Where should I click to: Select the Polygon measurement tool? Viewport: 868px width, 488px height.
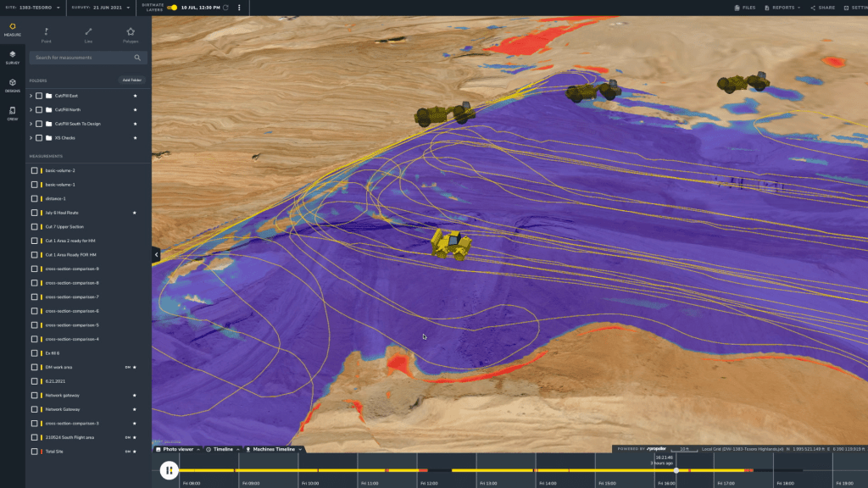tap(131, 34)
